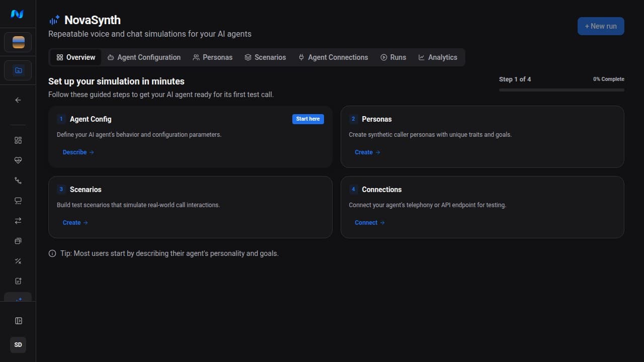Open the stacked layers copy icon
The image size is (644, 362).
[18, 241]
